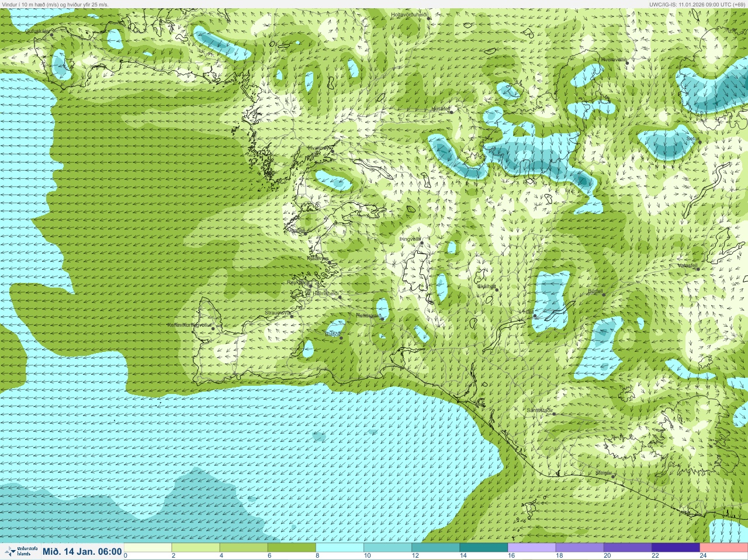Screen dimensions: 748x560
Task: Click the Búrfell station marker
Action: (604, 294)
